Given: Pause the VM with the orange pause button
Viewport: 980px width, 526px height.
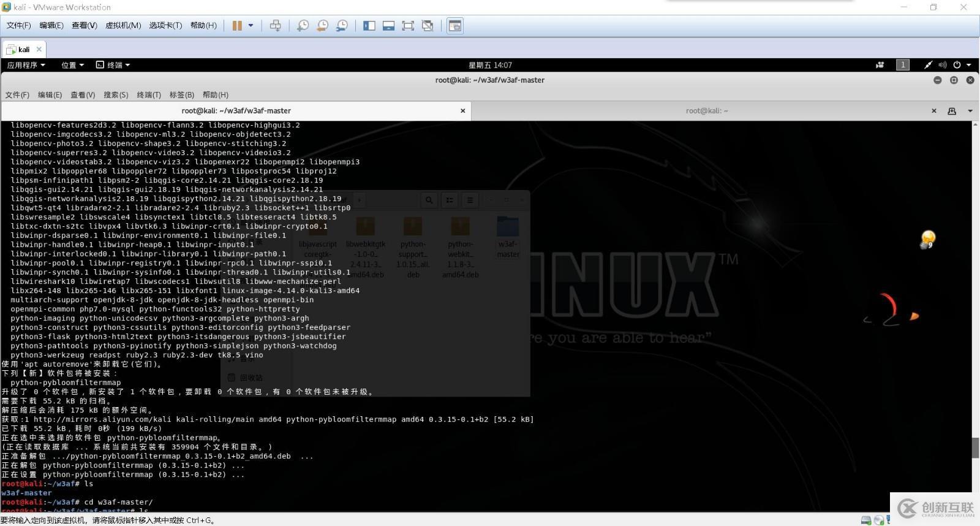Looking at the screenshot, I should tap(237, 26).
